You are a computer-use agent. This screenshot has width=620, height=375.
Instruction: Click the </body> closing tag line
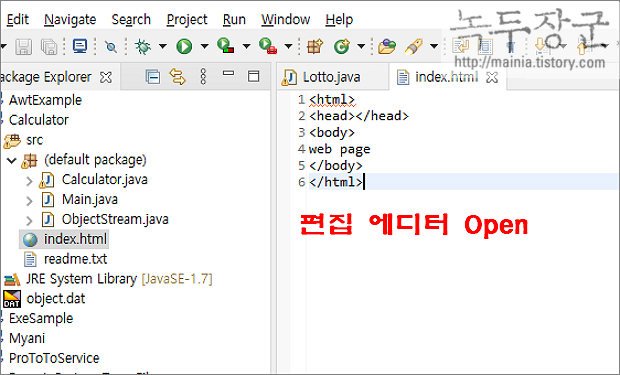click(335, 166)
